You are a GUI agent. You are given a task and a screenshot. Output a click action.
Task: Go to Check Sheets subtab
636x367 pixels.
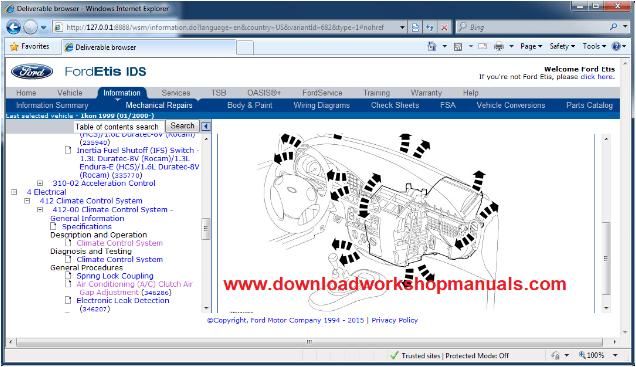395,105
